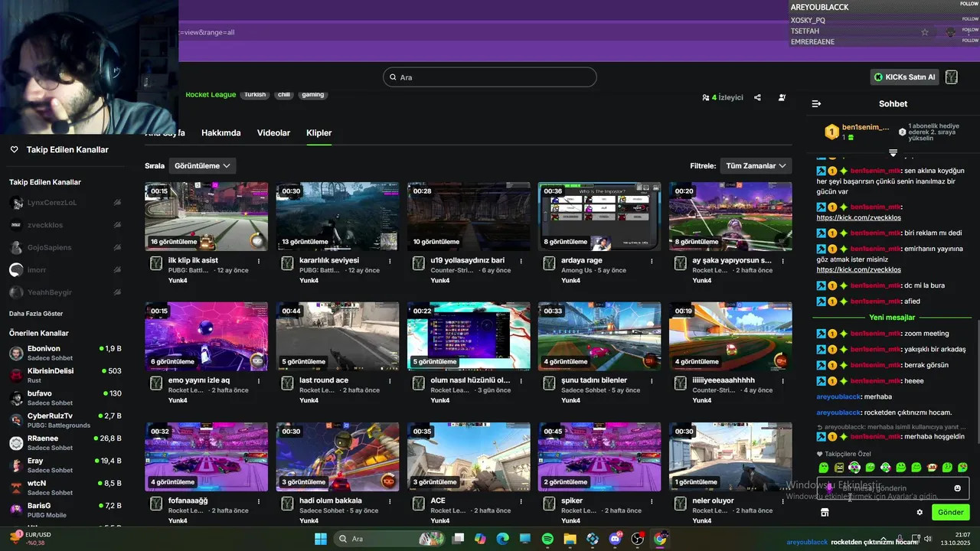Viewport: 980px width, 551px height.
Task: Toggle the icon beside GojoSapiens in followed channels
Action: 117,247
